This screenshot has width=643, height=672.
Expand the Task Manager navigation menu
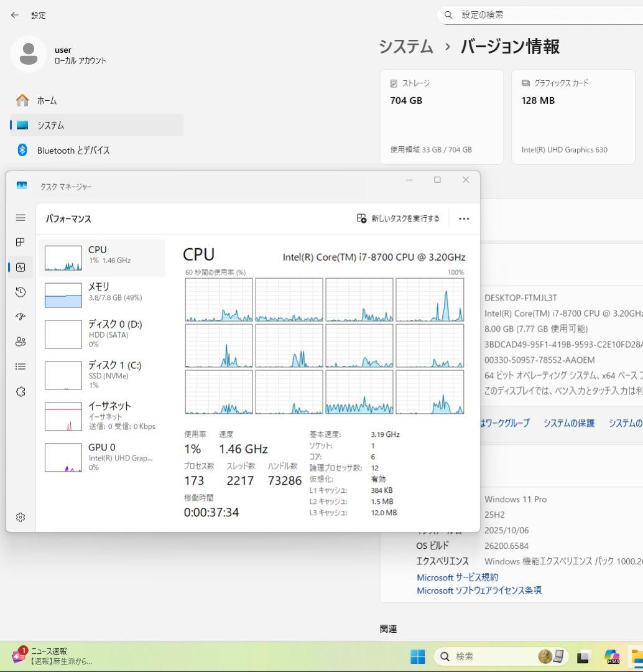click(21, 218)
